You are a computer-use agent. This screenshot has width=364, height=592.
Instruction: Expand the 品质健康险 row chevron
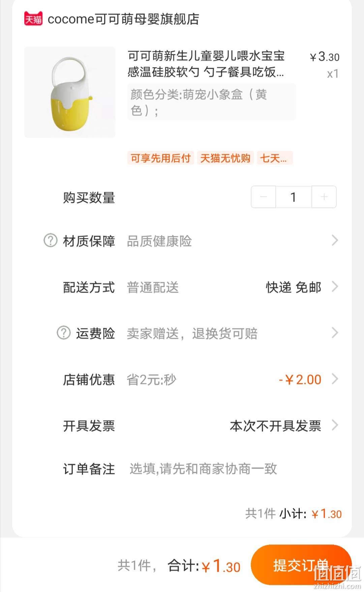click(x=335, y=241)
